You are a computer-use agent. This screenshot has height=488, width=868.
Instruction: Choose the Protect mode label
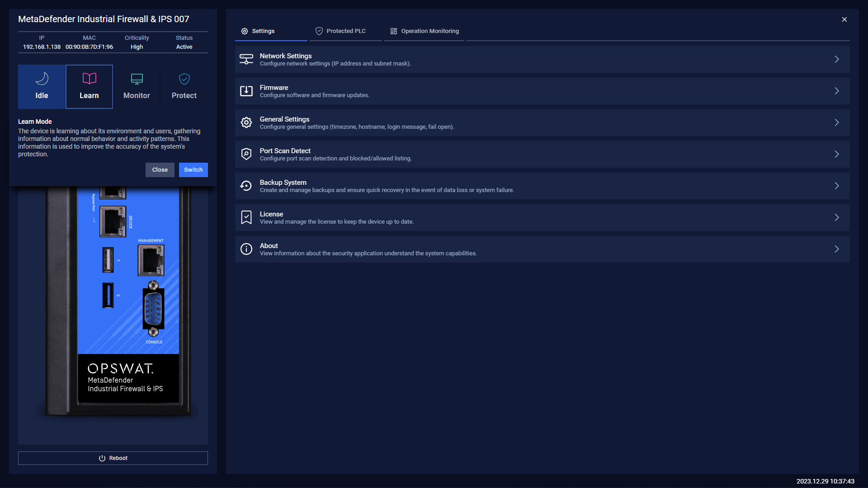[184, 96]
